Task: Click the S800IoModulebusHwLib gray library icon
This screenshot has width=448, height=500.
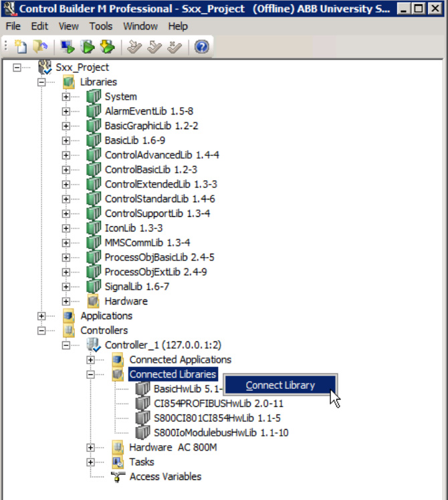Action: (142, 432)
